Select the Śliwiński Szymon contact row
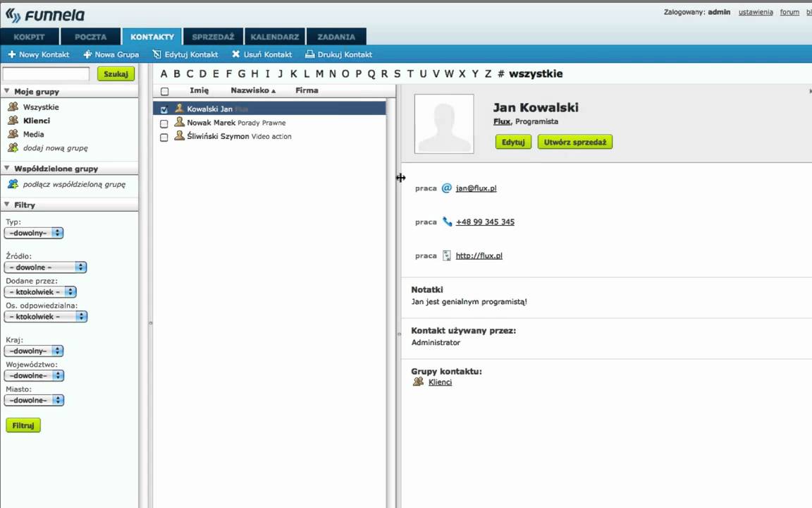Screen dimensions: 812x508 (x=269, y=136)
